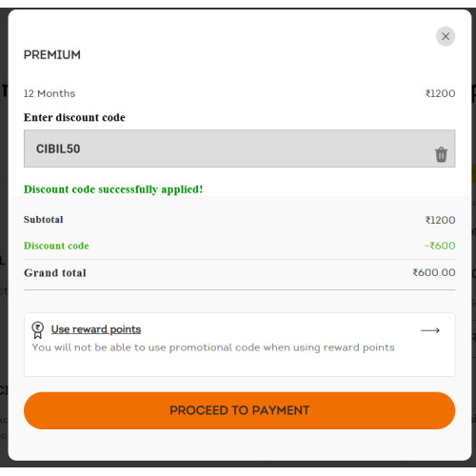Close the Premium checkout dialog
Viewport: 476px width, 476px height.
point(446,36)
